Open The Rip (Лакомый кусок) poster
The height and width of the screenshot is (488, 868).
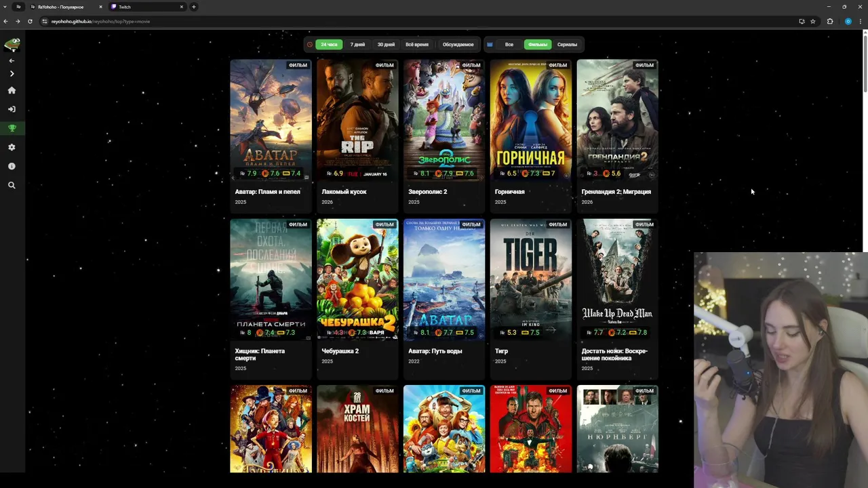click(x=357, y=120)
